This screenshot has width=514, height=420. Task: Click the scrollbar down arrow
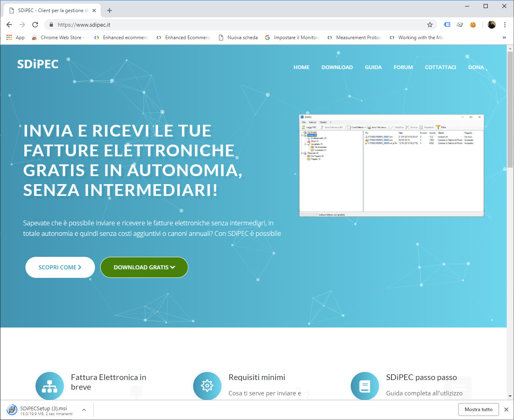pos(510,397)
